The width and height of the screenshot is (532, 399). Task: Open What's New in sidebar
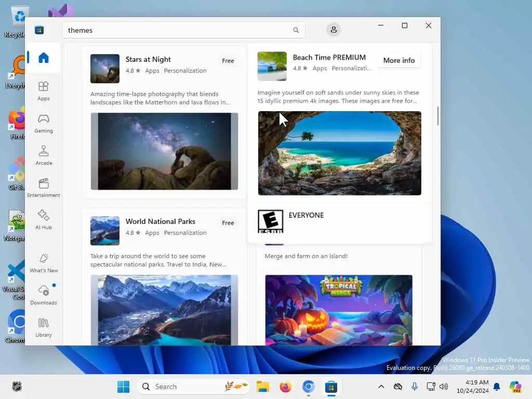(44, 263)
